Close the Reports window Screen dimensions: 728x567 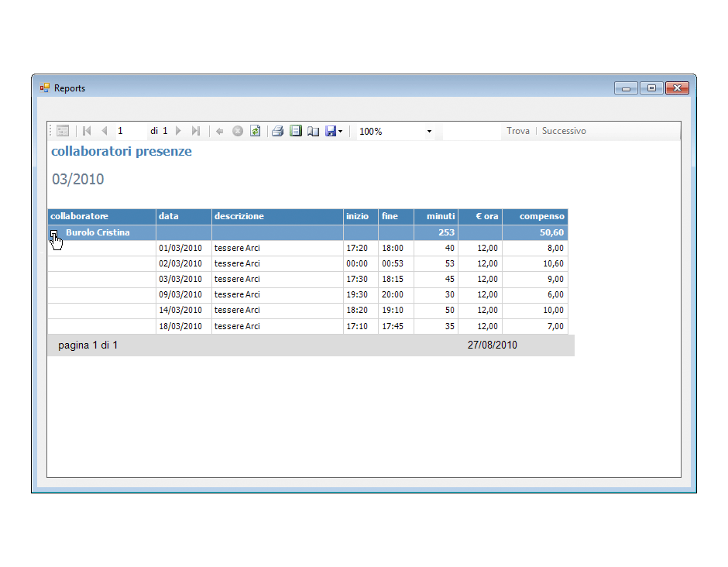(677, 88)
